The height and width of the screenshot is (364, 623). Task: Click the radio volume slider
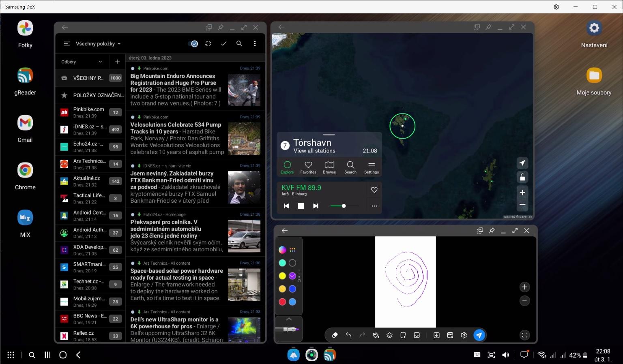(344, 206)
